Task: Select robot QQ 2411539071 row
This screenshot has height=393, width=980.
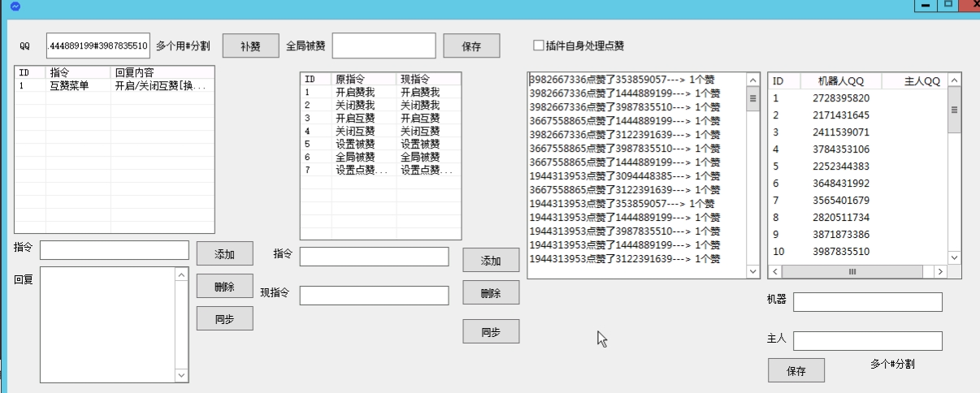Action: tap(857, 132)
